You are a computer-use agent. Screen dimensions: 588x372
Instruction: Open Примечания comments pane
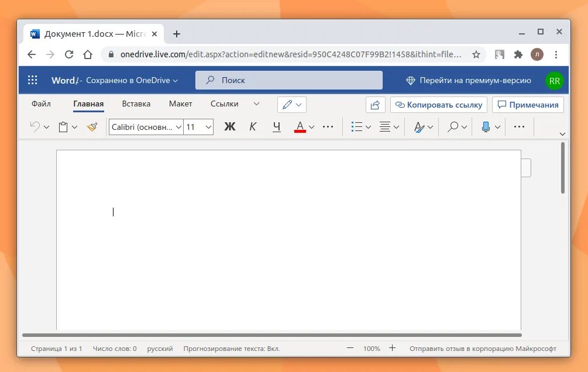pos(528,105)
